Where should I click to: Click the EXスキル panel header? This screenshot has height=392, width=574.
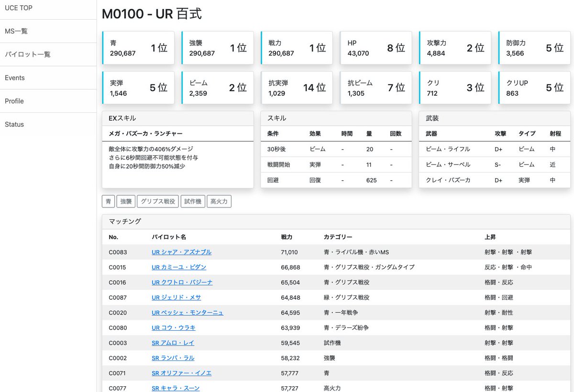click(x=178, y=119)
